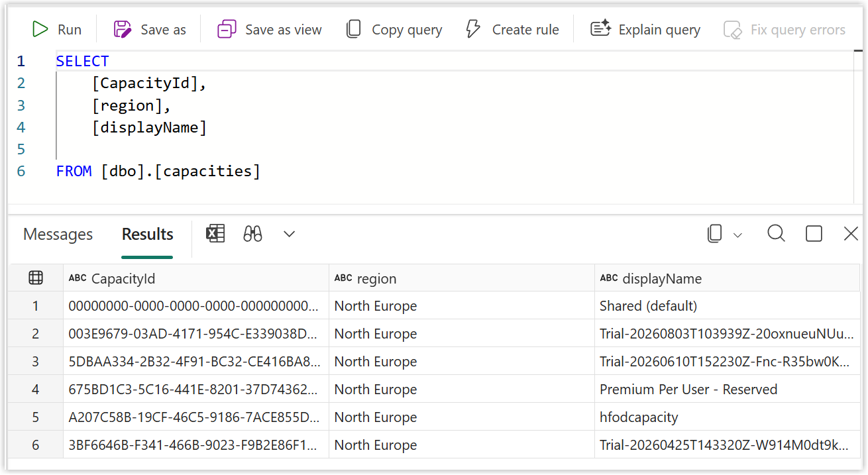
Task: Select row number 4
Action: click(x=36, y=390)
